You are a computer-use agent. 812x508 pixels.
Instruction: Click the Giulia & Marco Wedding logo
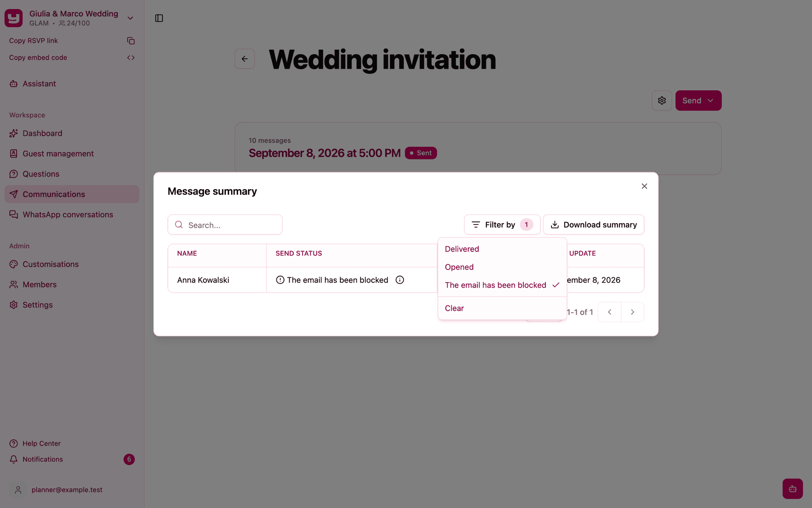pyautogui.click(x=14, y=18)
